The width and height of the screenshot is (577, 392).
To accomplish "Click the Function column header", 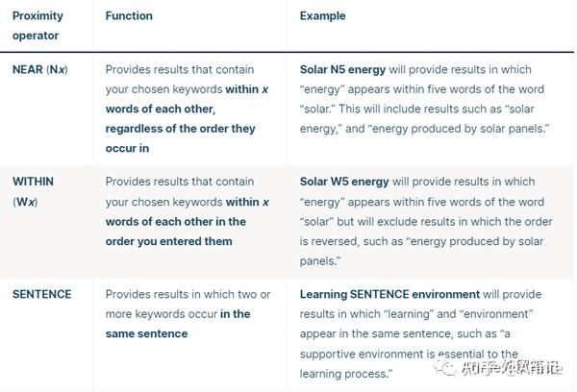I will [129, 15].
